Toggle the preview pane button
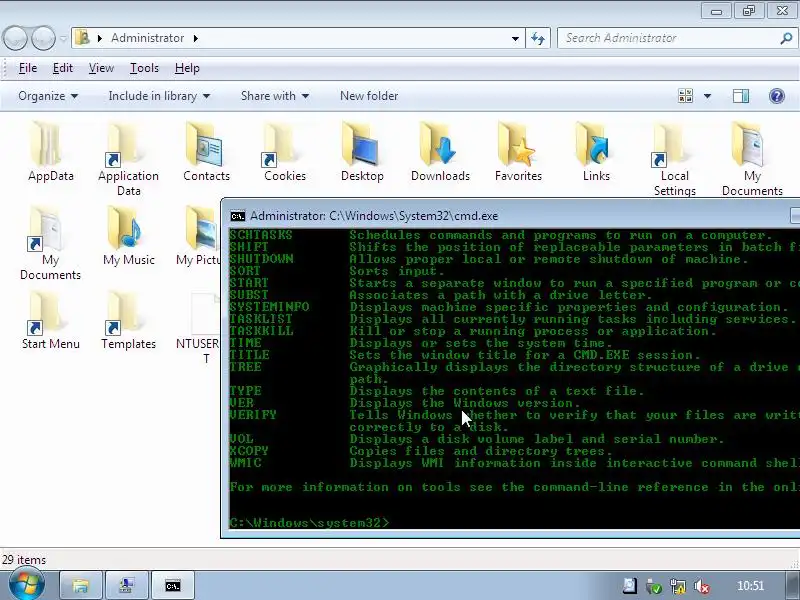The width and height of the screenshot is (800, 600). pos(741,96)
